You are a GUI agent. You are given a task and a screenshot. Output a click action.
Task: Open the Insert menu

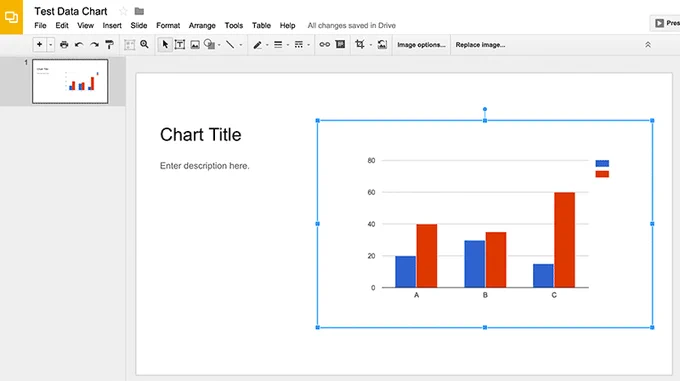coord(112,26)
